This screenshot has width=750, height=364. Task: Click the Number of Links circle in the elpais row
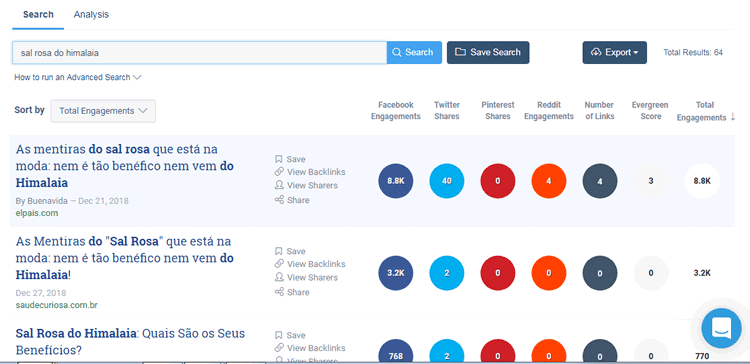(x=600, y=181)
